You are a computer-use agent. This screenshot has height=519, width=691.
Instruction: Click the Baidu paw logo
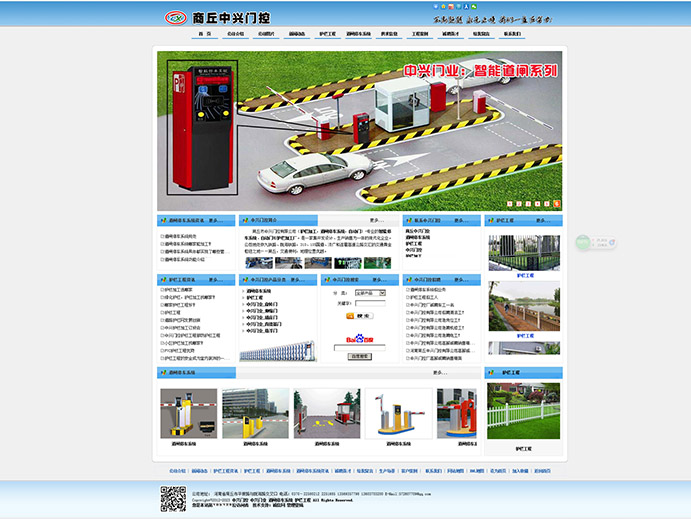tap(360, 339)
